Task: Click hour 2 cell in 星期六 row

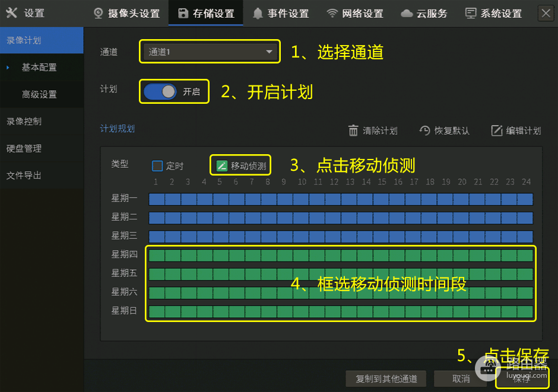Action: point(173,293)
